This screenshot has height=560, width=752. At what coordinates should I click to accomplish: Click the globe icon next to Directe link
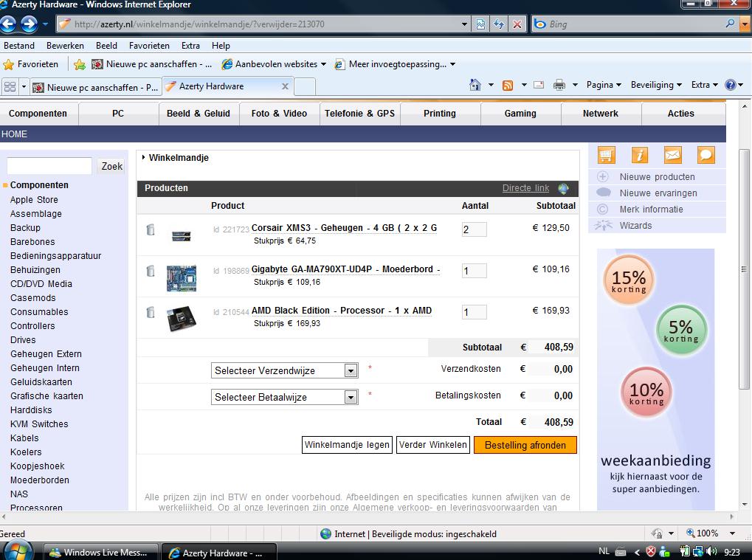[564, 188]
